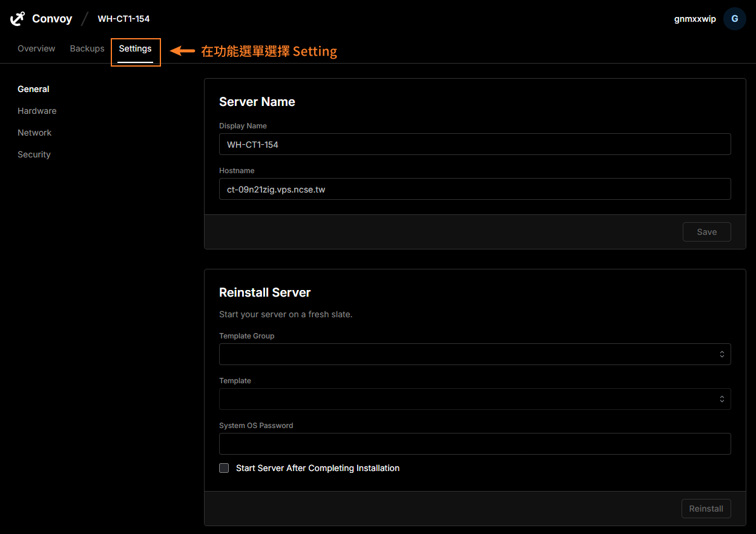Viewport: 756px width, 534px height.
Task: Click the Convoy anchor logo icon
Action: [18, 19]
